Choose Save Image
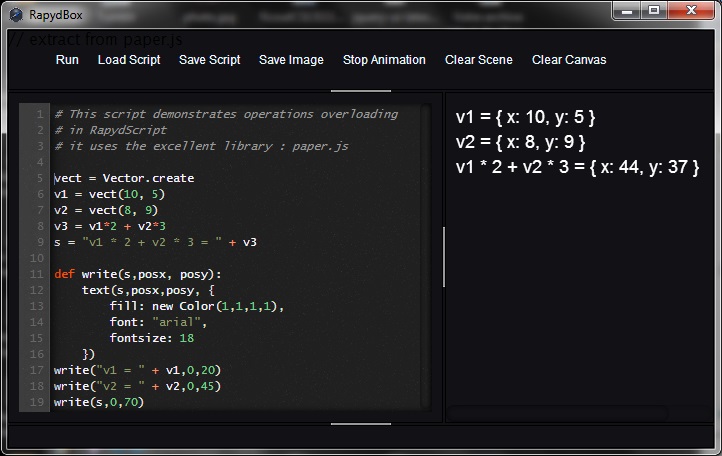 [x=291, y=60]
